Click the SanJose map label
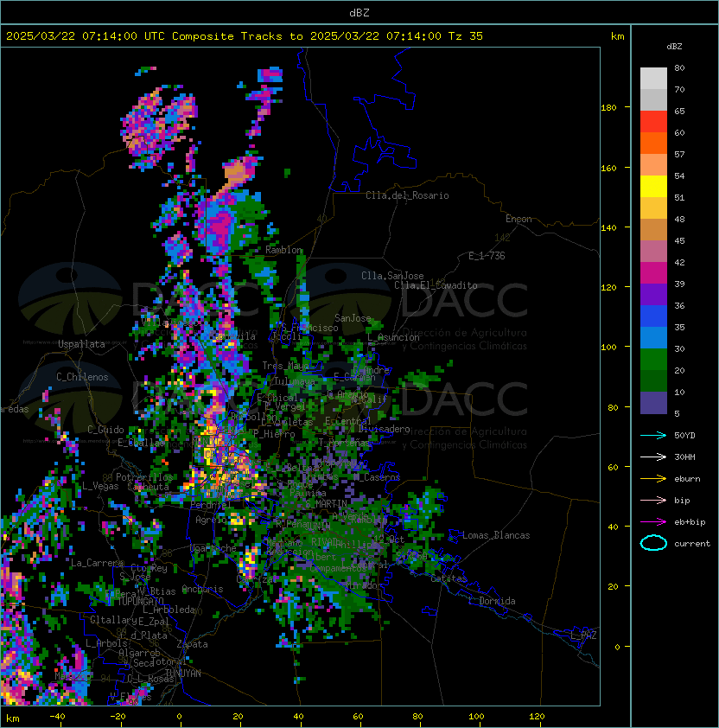Screen dimensions: 719x728 point(353,318)
